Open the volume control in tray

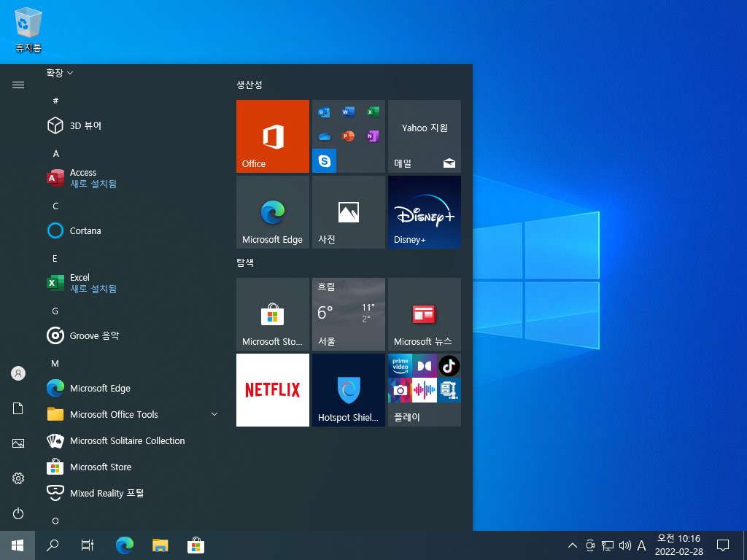[x=624, y=545]
